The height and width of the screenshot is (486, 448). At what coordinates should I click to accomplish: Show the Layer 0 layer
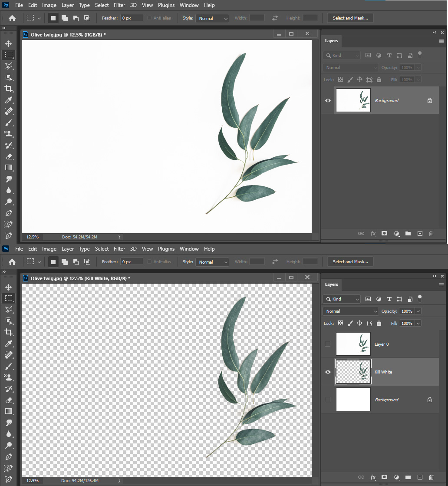pos(328,344)
